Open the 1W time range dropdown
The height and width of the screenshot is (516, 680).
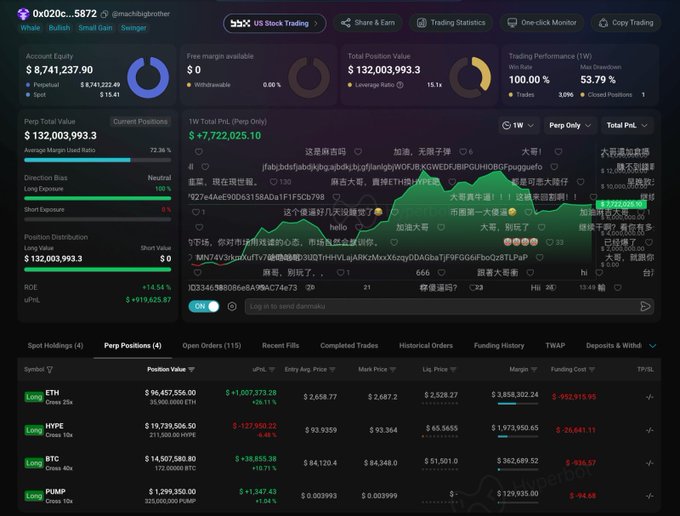pos(518,125)
